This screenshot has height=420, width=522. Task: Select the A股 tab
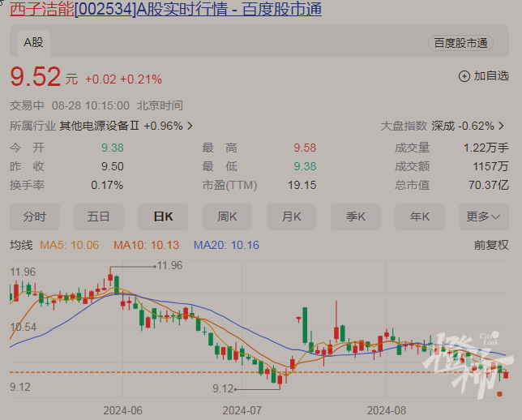[x=33, y=43]
